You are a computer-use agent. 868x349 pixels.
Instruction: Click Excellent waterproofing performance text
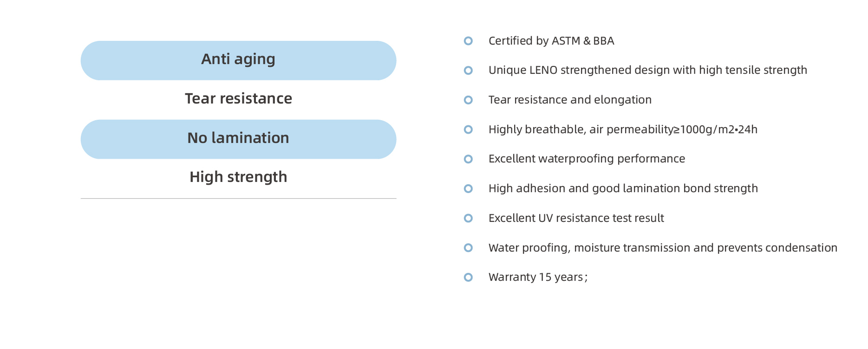(587, 159)
